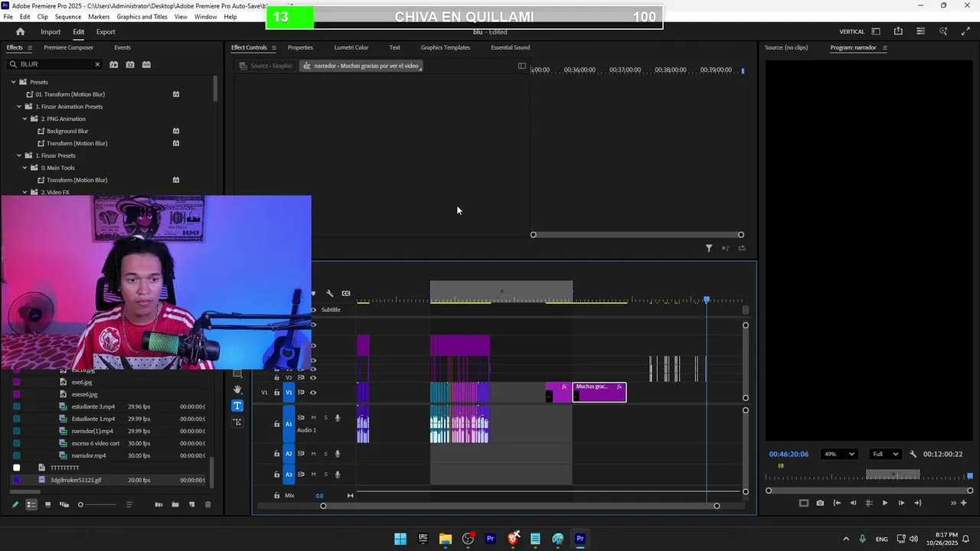Toggle the 32-bit Color effects filter icon
The image size is (980, 551).
(x=130, y=64)
